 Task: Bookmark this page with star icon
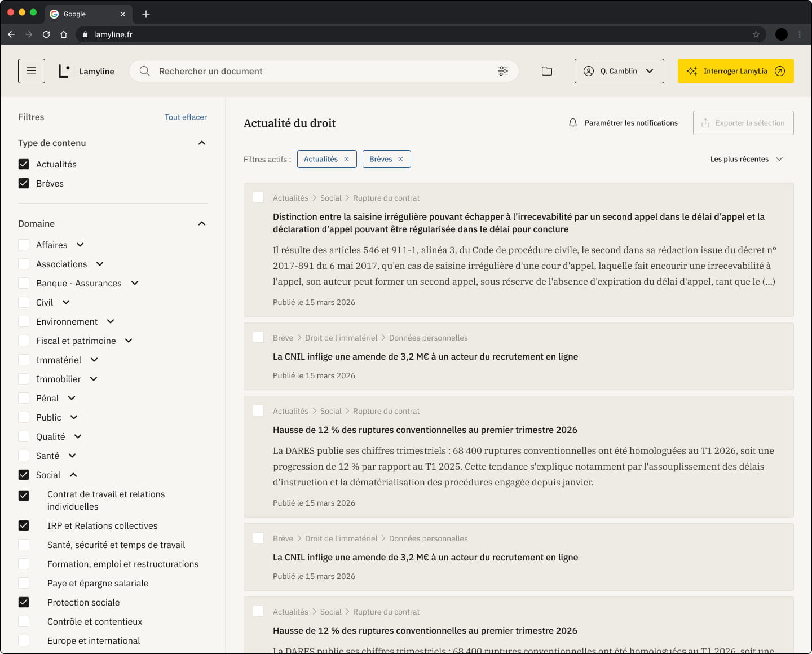pos(756,34)
